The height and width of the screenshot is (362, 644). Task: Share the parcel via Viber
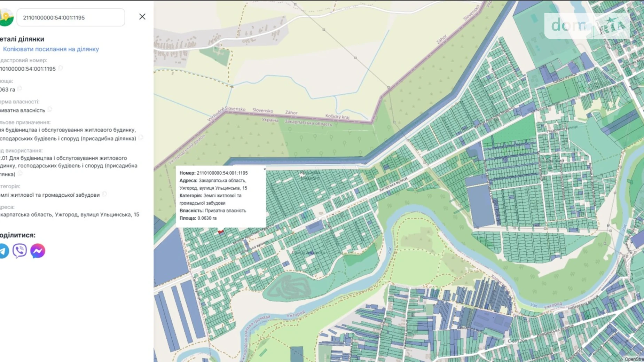click(x=20, y=251)
